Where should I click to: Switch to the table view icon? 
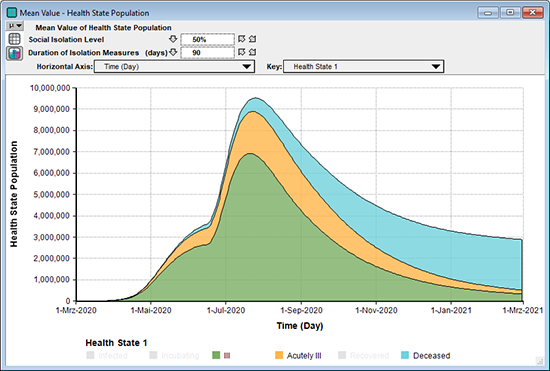[x=14, y=39]
